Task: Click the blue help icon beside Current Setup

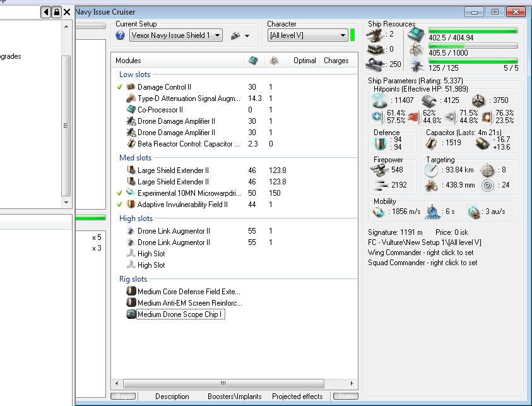Action: (120, 35)
